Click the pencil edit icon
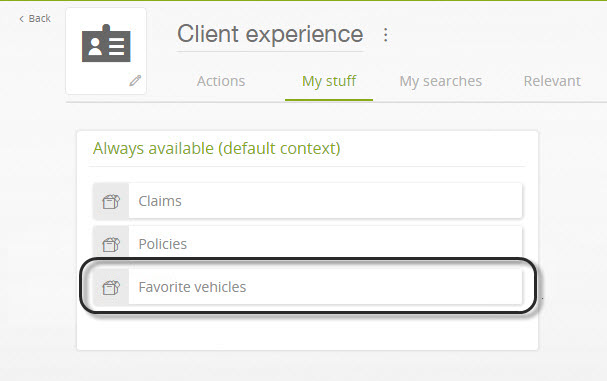The height and width of the screenshot is (381, 607). click(135, 81)
